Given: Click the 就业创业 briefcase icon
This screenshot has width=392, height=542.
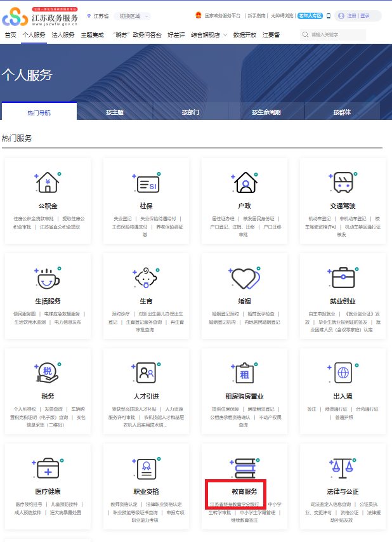Looking at the screenshot, I should tap(343, 278).
